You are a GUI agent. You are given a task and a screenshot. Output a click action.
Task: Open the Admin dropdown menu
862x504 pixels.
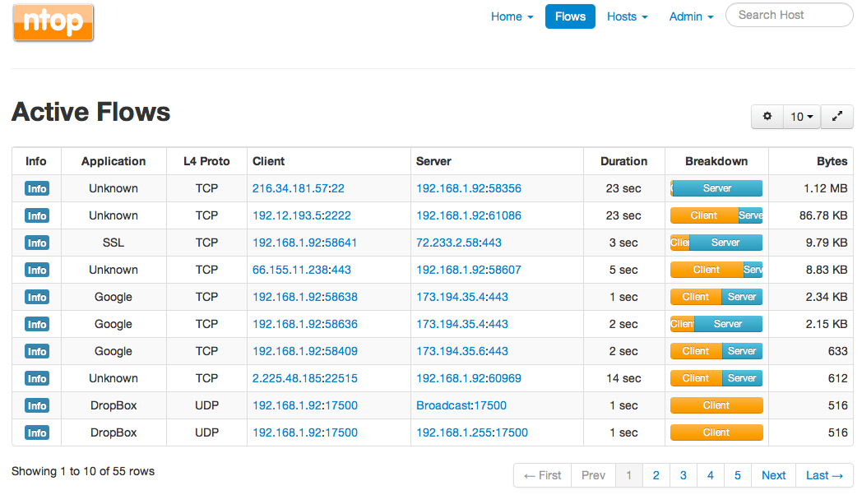(x=690, y=16)
